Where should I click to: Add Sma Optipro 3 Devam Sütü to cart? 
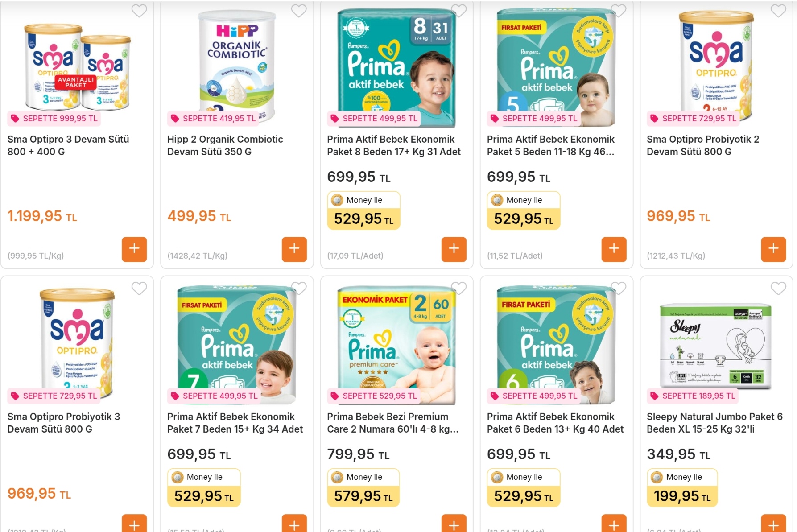click(134, 249)
